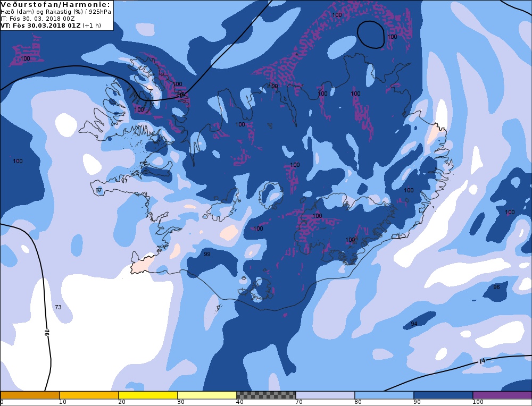Click the purple 100 legend swatch

coord(502,395)
